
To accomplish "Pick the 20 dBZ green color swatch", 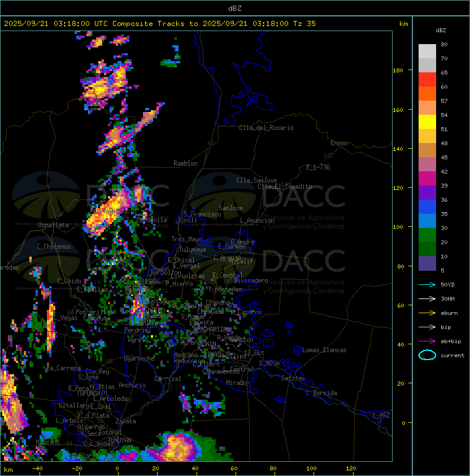I will (427, 249).
